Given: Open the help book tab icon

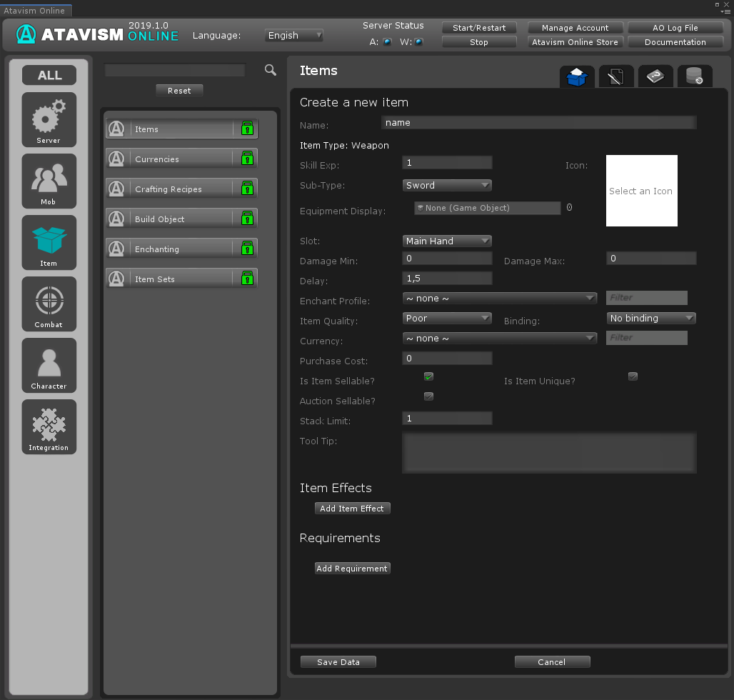Looking at the screenshot, I should (x=655, y=76).
